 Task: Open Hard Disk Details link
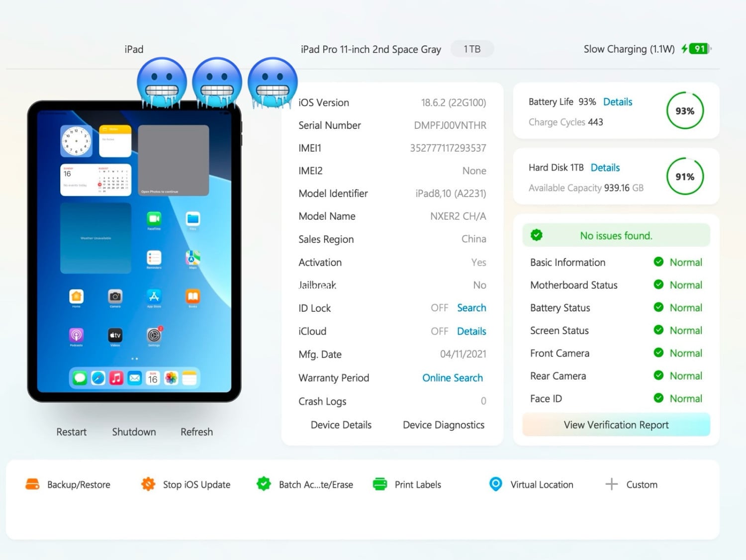pyautogui.click(x=605, y=168)
